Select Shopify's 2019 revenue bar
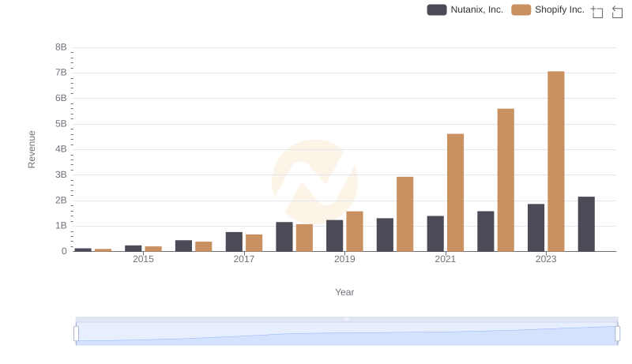632x364 pixels. pos(355,231)
